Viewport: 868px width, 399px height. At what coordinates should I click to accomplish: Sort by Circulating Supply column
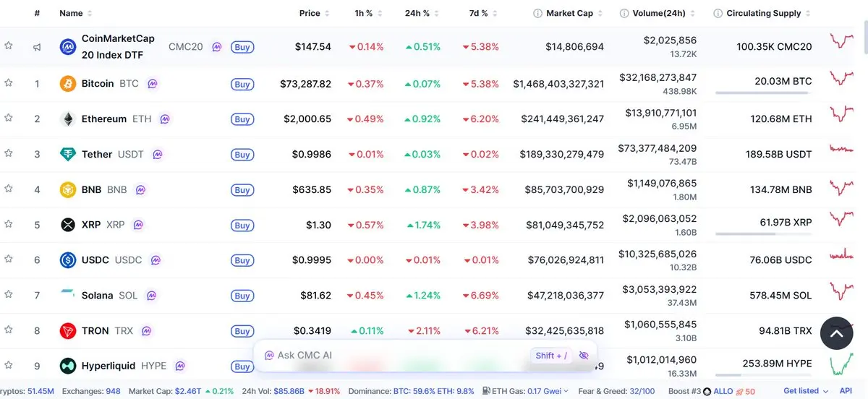pyautogui.click(x=769, y=13)
